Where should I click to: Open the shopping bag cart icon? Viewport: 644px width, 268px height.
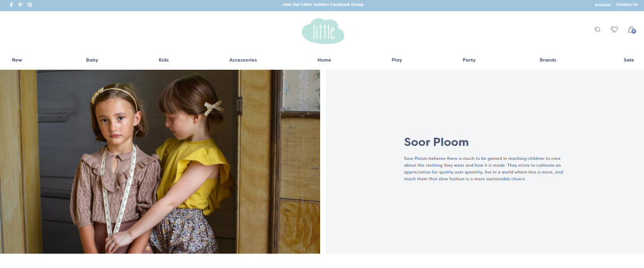631,30
